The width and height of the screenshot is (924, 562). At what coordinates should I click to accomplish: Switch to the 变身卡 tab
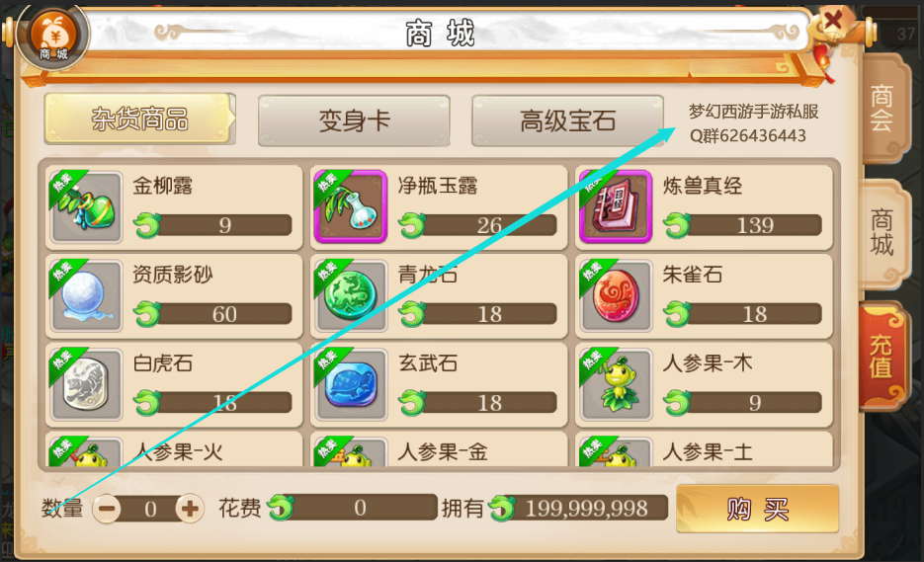pyautogui.click(x=354, y=120)
